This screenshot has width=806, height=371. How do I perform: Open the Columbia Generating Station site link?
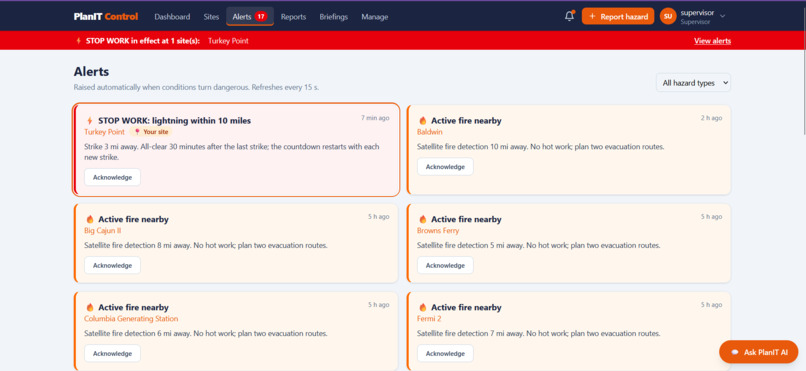pos(131,319)
